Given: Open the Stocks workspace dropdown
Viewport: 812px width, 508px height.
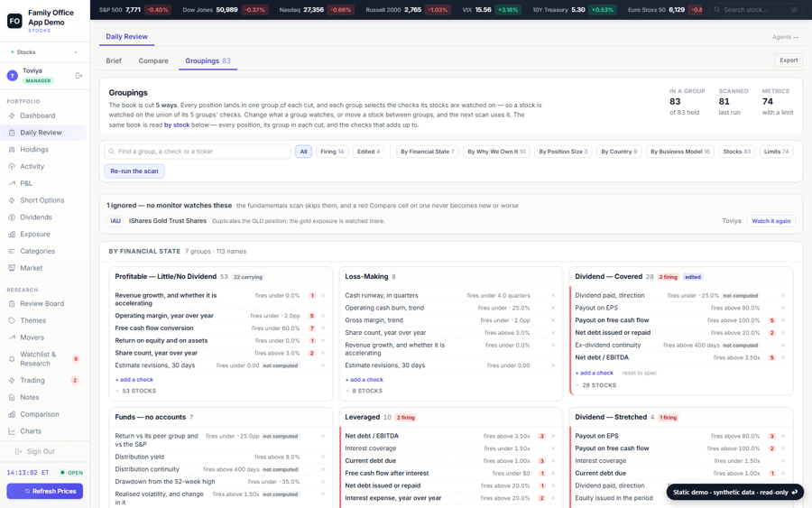Looking at the screenshot, I should pyautogui.click(x=44, y=52).
